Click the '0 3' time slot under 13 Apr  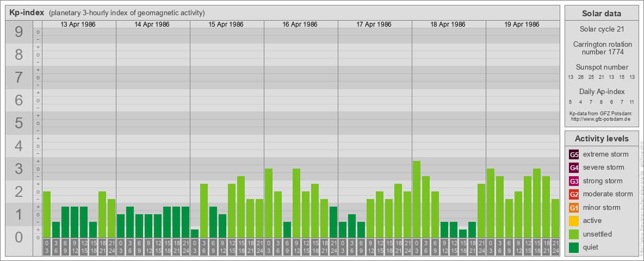tap(47, 247)
